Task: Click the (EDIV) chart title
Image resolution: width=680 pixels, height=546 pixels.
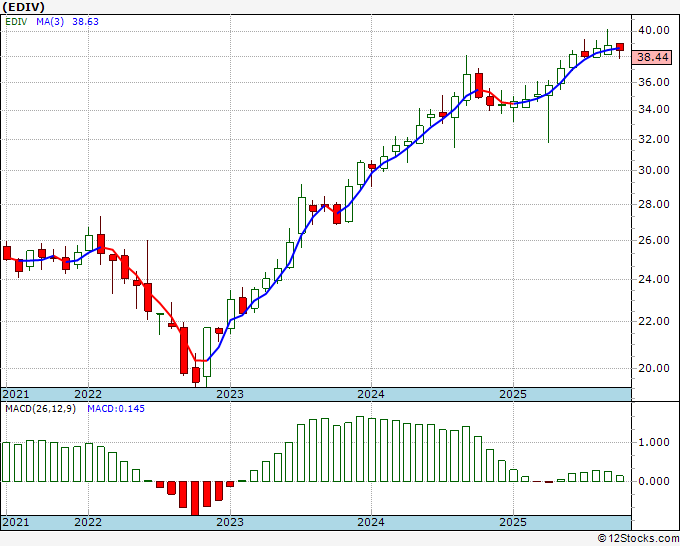Action: click(23, 7)
